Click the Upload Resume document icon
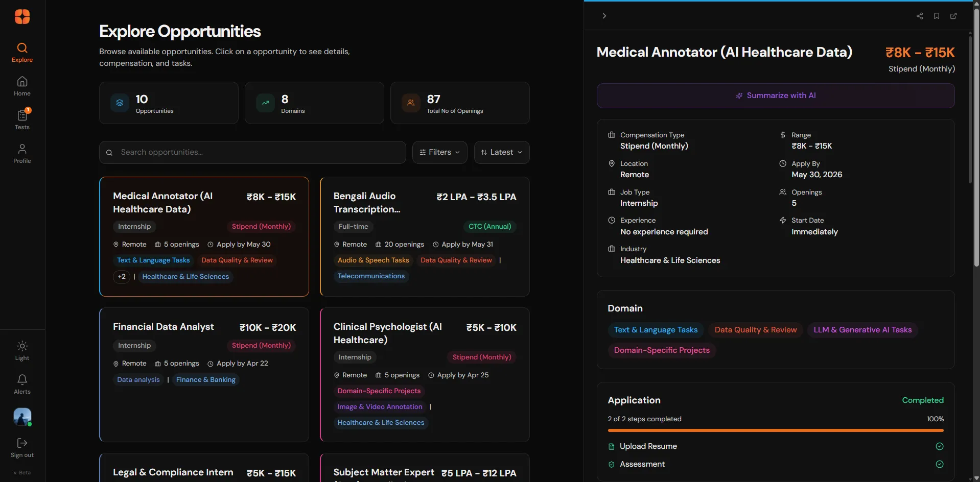Screen dimensions: 980x482 click(611, 447)
